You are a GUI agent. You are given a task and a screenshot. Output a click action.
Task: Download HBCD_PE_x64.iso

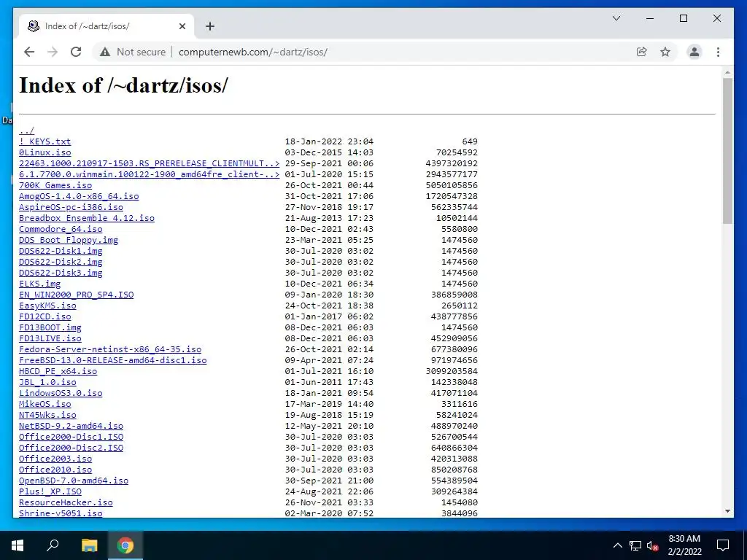[x=58, y=371]
